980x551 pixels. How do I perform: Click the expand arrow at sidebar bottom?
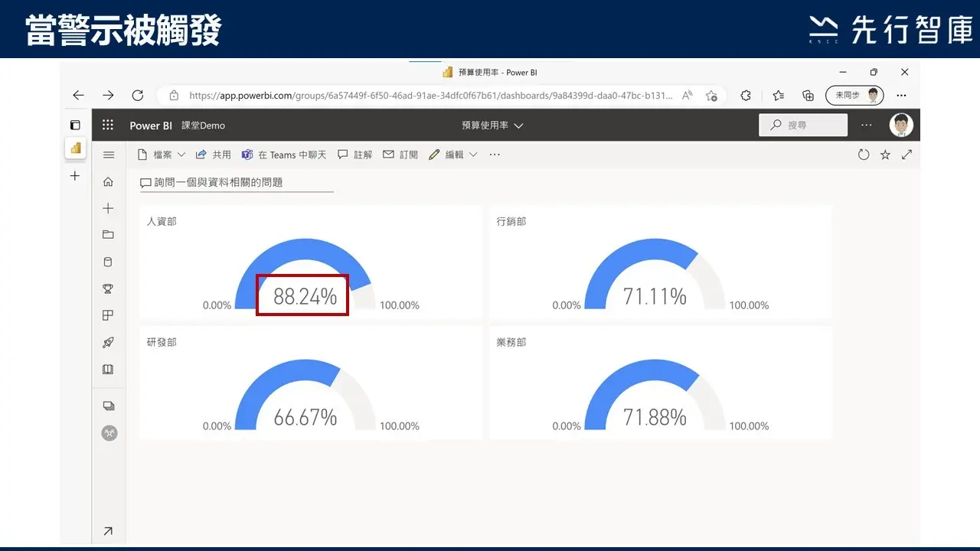pyautogui.click(x=108, y=530)
